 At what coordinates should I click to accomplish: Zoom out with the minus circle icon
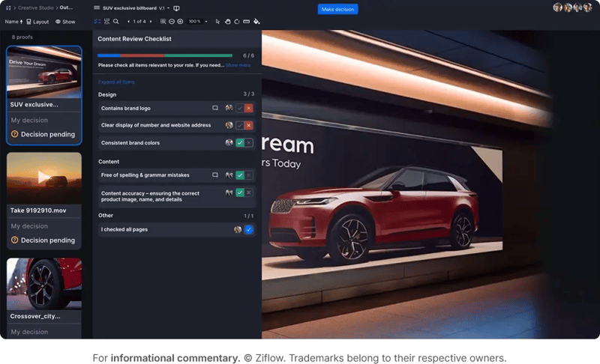(172, 22)
